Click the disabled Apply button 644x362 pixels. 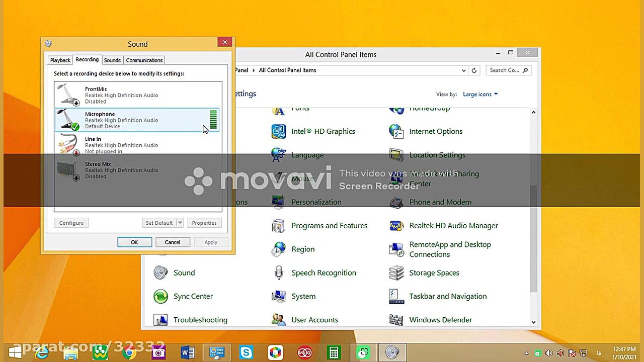click(x=211, y=242)
